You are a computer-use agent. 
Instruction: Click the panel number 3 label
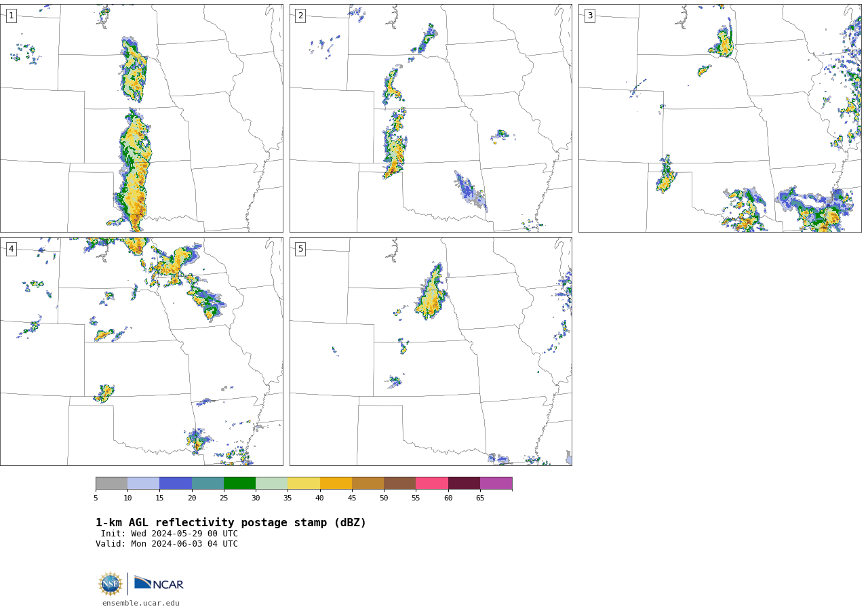pyautogui.click(x=589, y=16)
